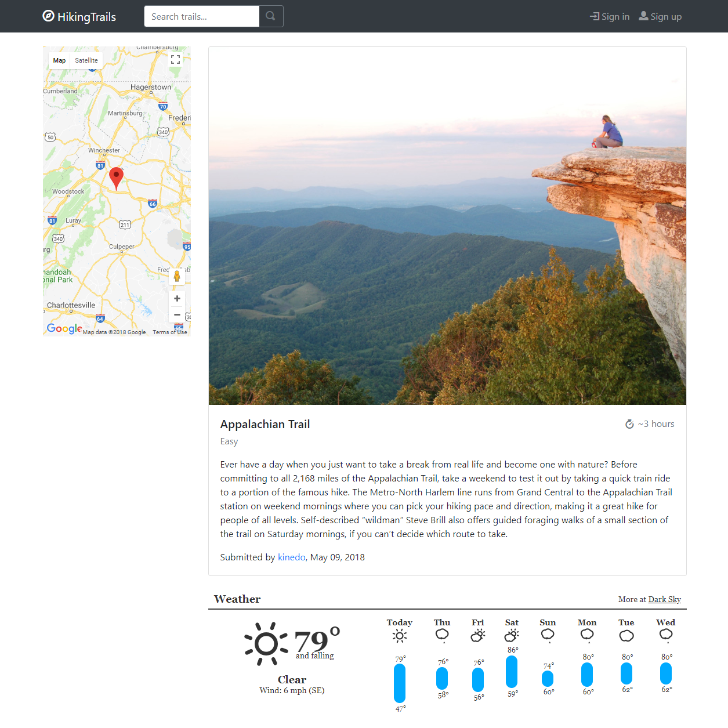This screenshot has width=728, height=728.
Task: Click the Mon forecast day label
Action: click(x=587, y=622)
